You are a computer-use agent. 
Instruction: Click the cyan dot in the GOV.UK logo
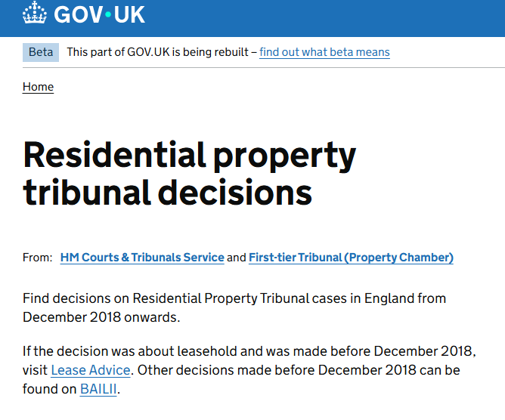(108, 14)
